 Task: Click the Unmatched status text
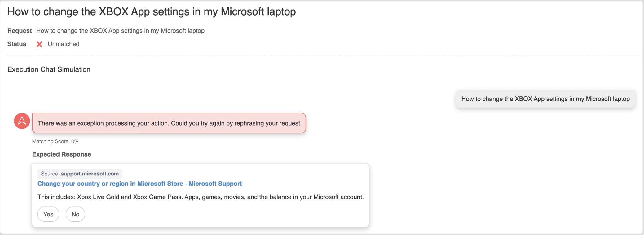pos(64,44)
